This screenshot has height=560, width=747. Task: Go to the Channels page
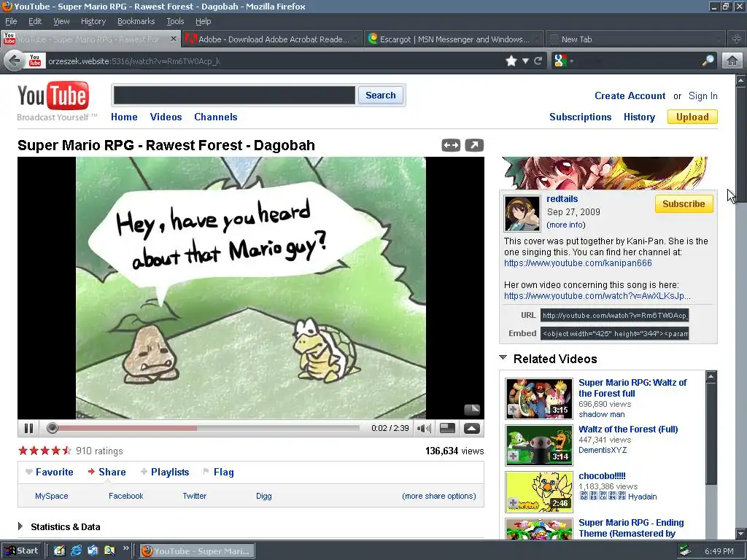click(x=215, y=117)
